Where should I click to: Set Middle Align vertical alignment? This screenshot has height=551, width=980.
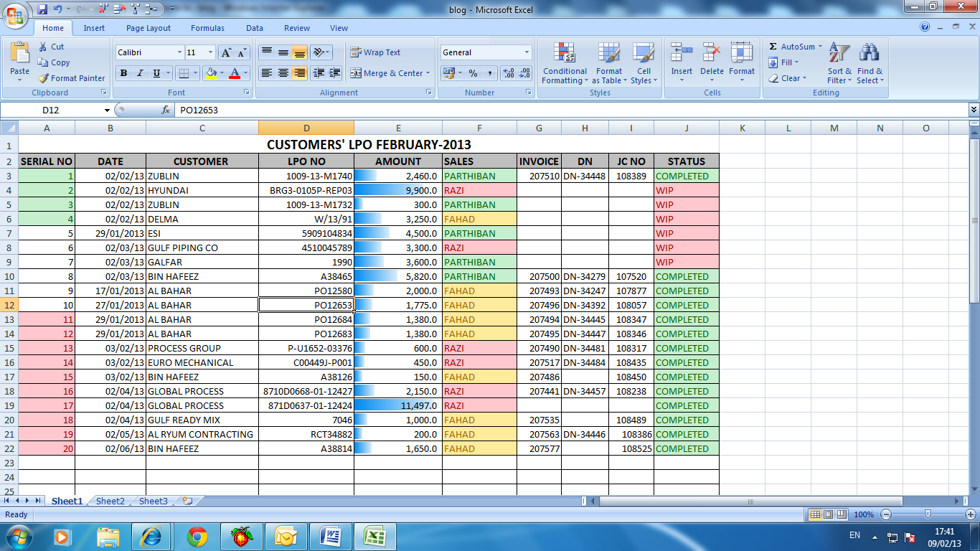point(283,52)
